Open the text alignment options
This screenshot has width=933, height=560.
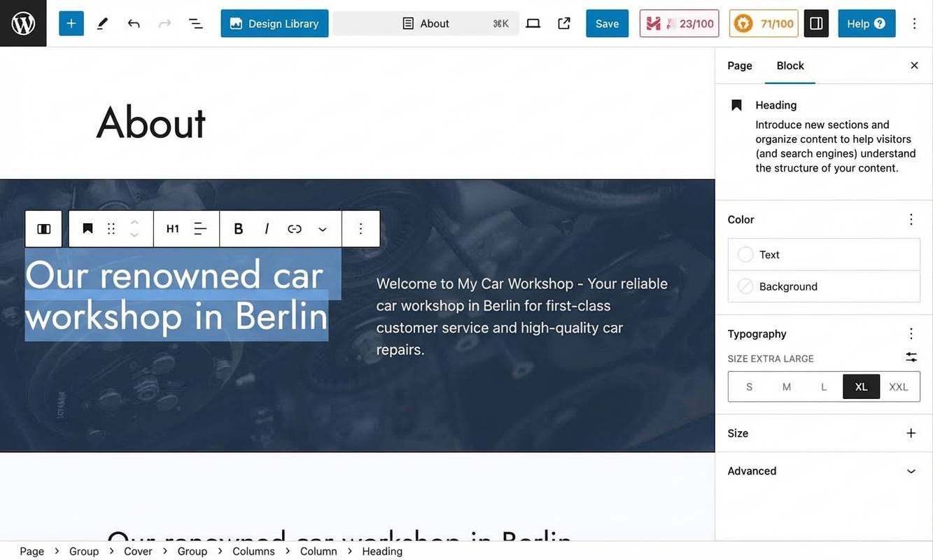(x=200, y=229)
